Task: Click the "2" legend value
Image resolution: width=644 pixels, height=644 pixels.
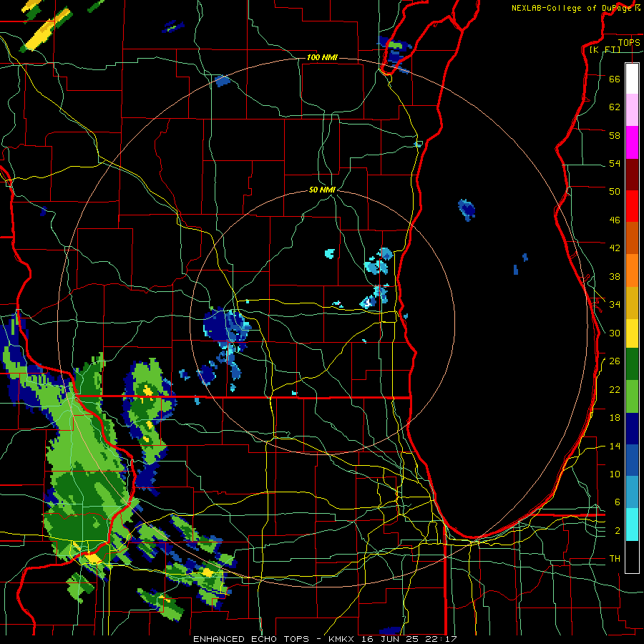Action: [618, 531]
